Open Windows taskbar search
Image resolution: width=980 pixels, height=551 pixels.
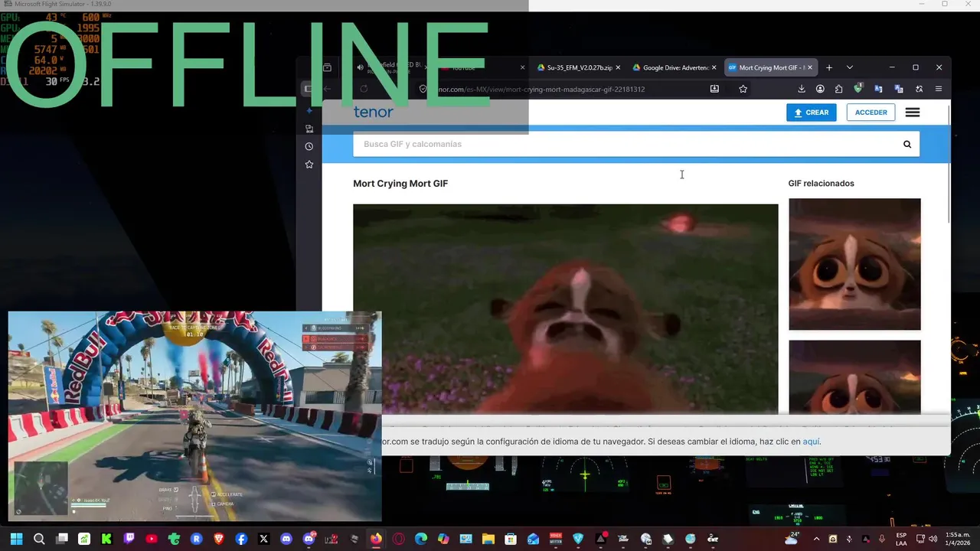coord(39,539)
